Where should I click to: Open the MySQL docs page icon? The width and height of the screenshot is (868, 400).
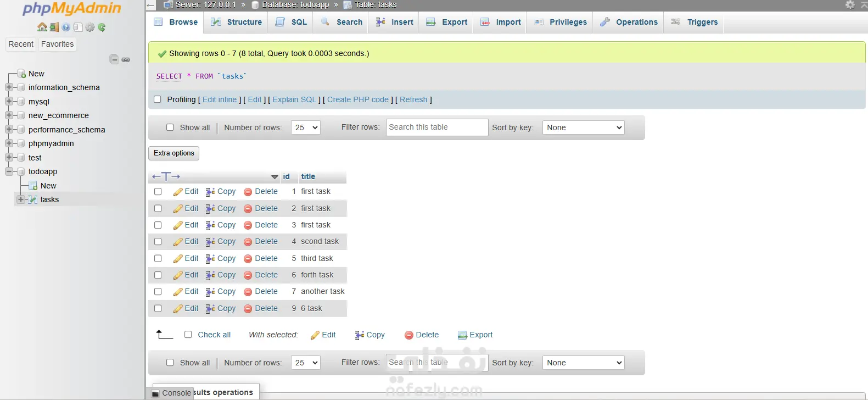pos(78,27)
